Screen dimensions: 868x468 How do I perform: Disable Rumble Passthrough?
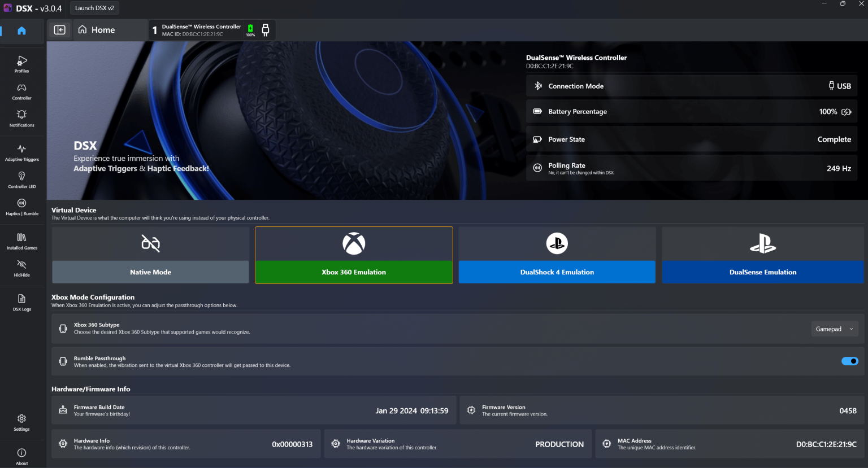[849, 361]
